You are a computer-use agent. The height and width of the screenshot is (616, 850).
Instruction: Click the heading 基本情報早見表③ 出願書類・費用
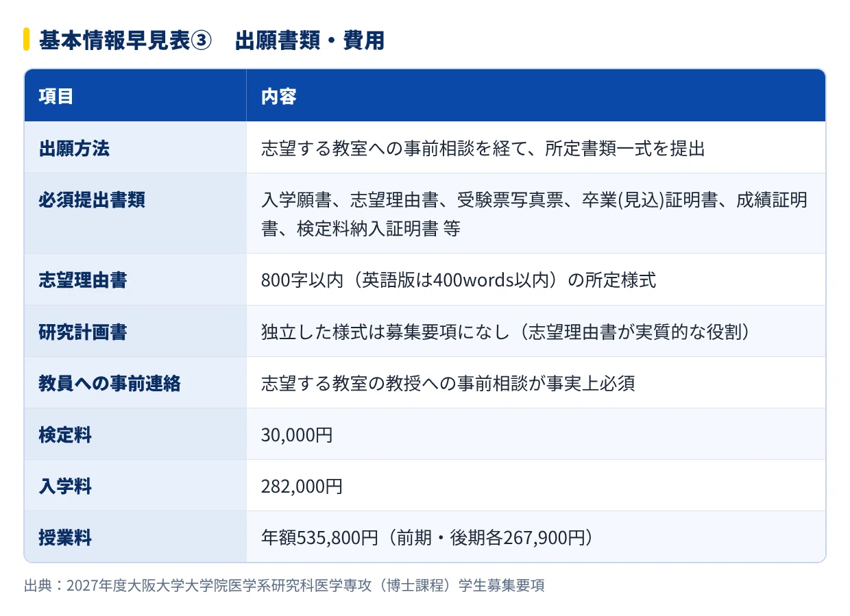(211, 40)
